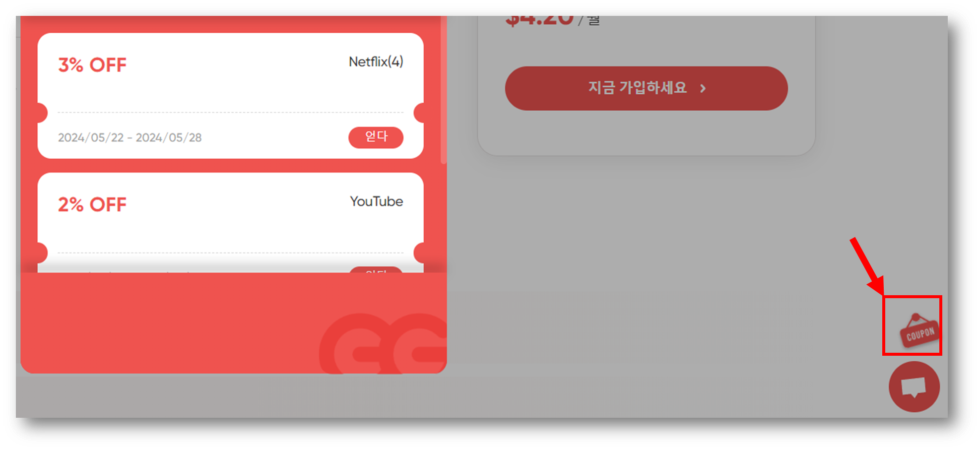Click the 2024/05/22 - 2024/05/28 validity dates
Image resolution: width=980 pixels, height=450 pixels.
point(130,137)
